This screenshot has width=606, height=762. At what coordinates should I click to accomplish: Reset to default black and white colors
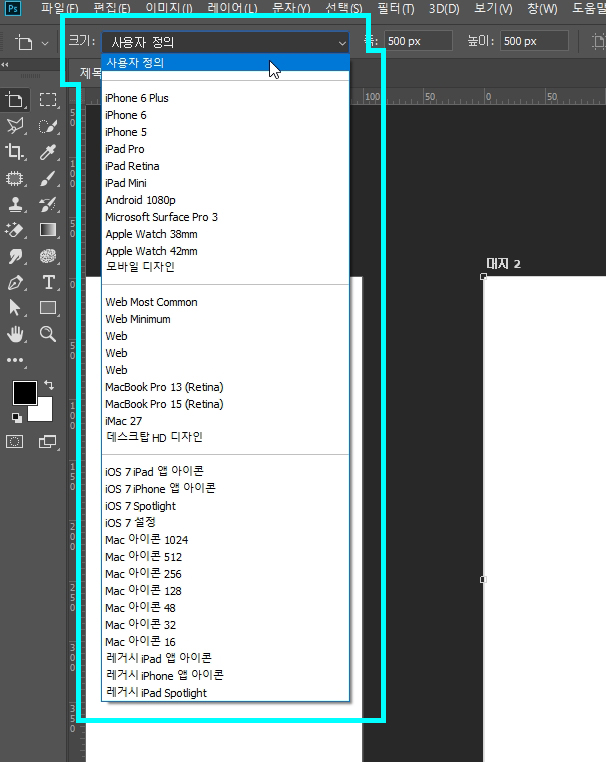click(17, 417)
